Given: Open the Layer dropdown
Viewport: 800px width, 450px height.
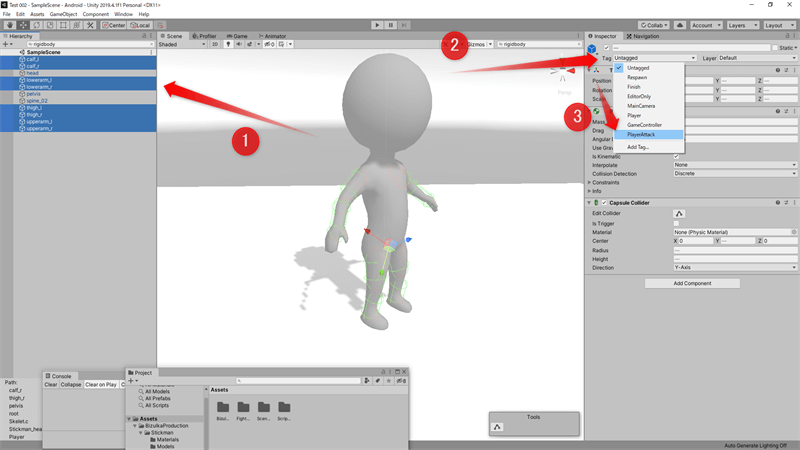Looking at the screenshot, I should pos(758,58).
